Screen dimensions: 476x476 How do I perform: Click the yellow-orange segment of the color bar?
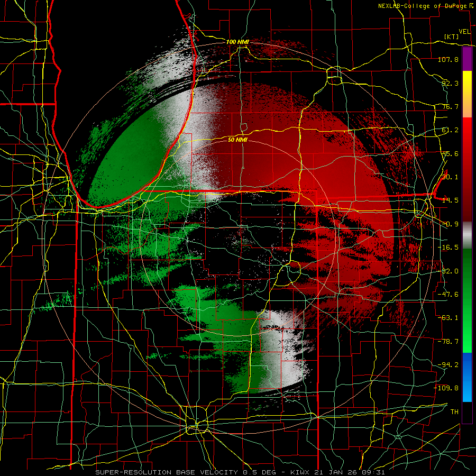[x=467, y=94]
